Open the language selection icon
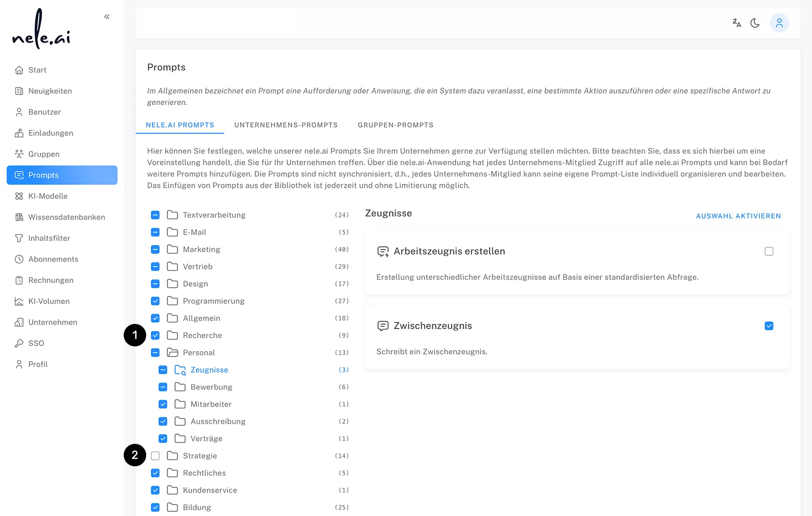 (x=736, y=22)
